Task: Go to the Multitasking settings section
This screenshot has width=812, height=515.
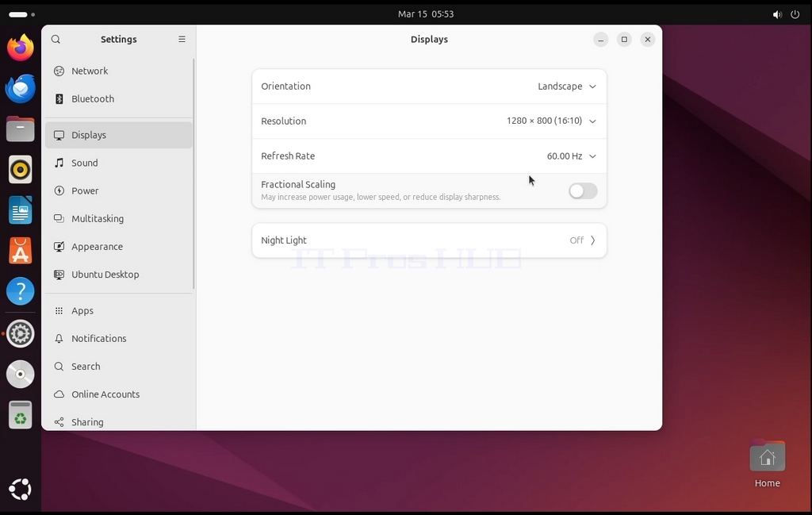Action: [119, 219]
